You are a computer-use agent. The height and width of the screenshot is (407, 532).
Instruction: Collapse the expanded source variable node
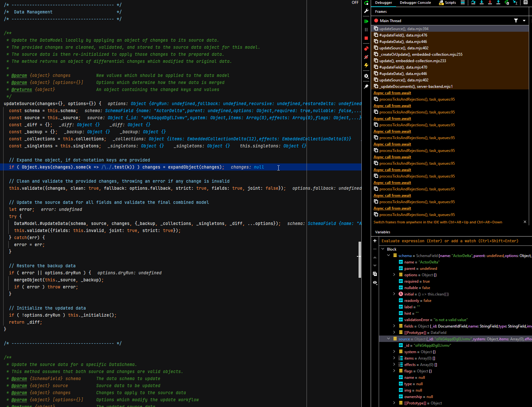click(388, 339)
